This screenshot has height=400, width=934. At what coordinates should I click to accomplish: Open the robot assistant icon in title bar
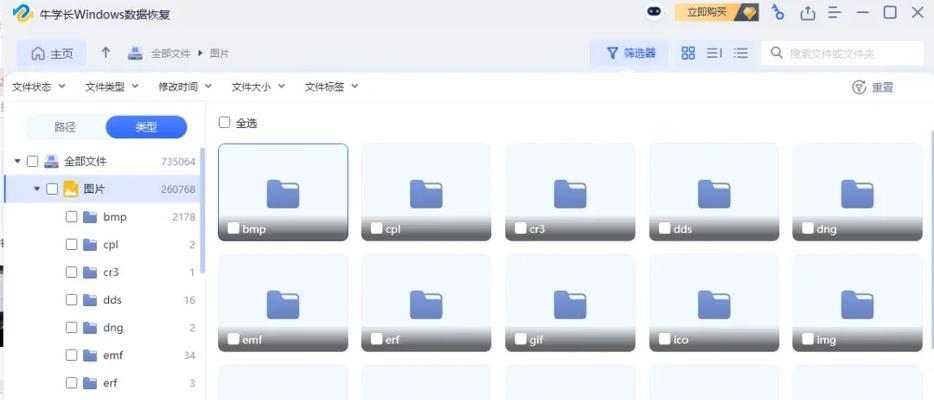654,12
